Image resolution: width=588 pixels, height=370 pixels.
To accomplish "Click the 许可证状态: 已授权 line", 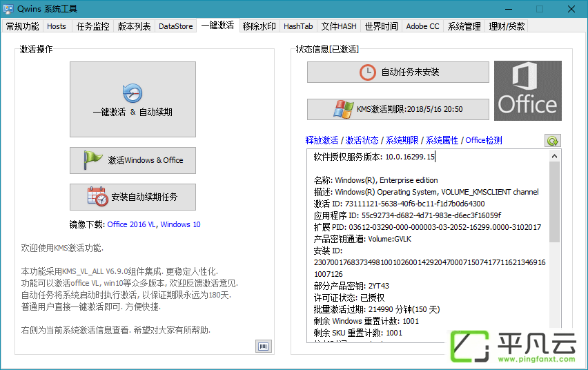I will pos(349,298).
